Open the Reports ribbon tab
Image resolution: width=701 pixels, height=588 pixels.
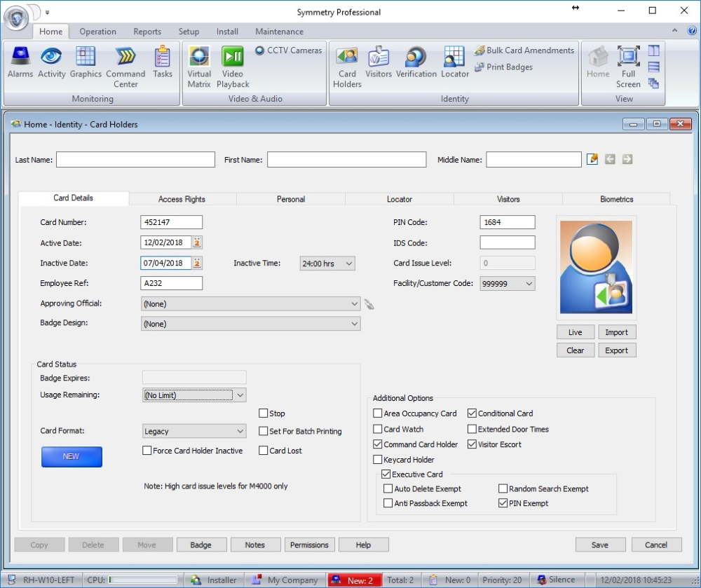[x=147, y=32]
